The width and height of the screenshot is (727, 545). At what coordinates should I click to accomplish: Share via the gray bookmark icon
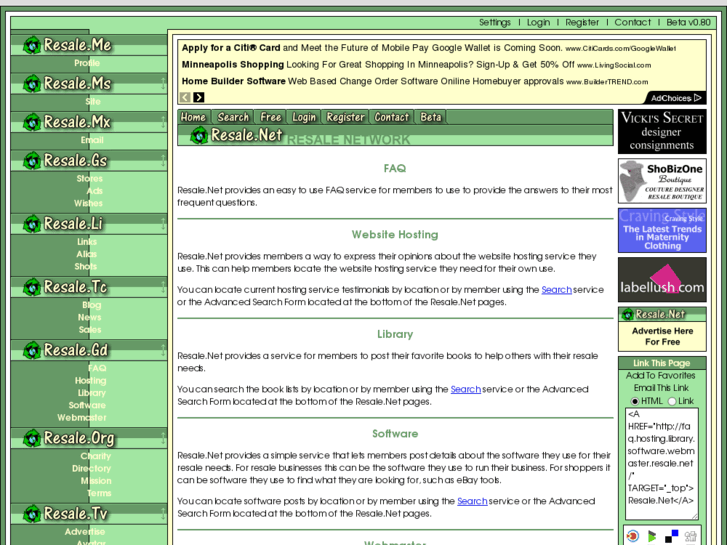pyautogui.click(x=691, y=536)
